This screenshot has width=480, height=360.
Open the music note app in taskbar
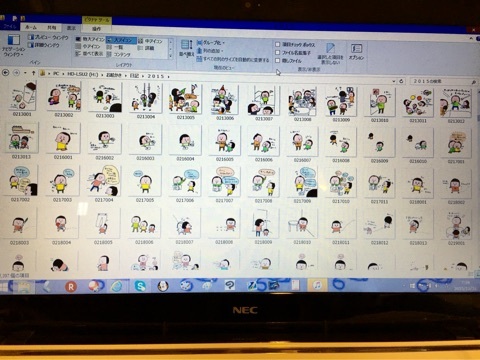tap(317, 285)
